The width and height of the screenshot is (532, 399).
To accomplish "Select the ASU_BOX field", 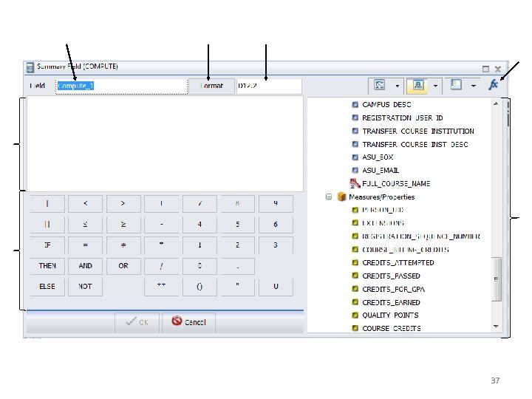I will 378,157.
